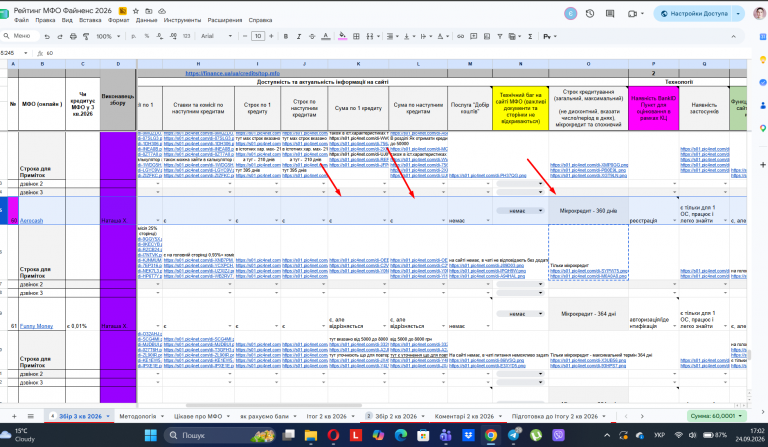
Task: Open the functions sigma menu
Action: click(x=530, y=36)
